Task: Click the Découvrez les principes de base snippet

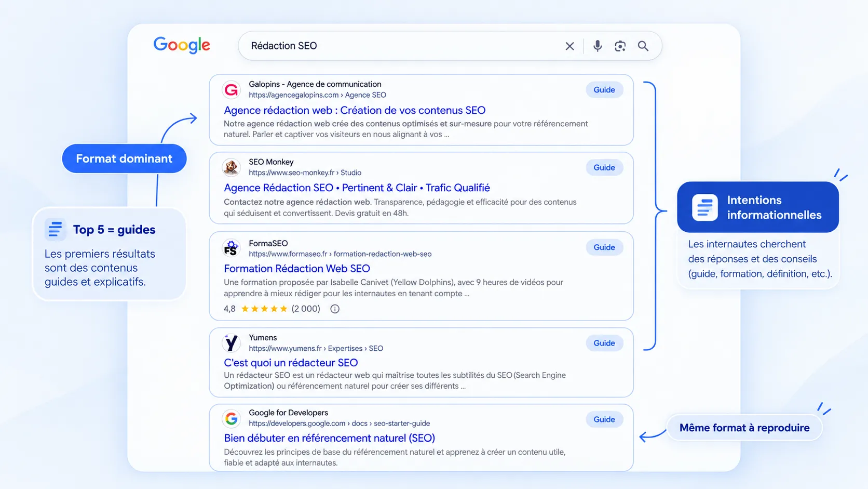Action: (395, 457)
